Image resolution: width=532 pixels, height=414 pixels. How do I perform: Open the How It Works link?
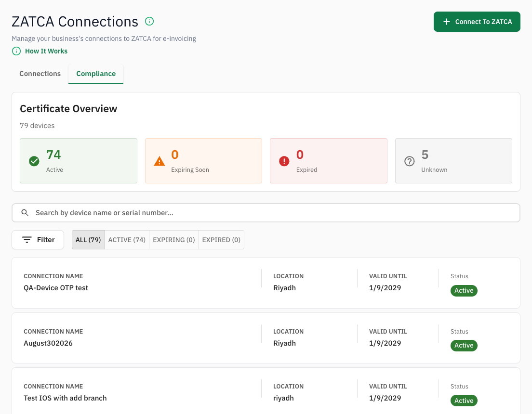click(46, 51)
